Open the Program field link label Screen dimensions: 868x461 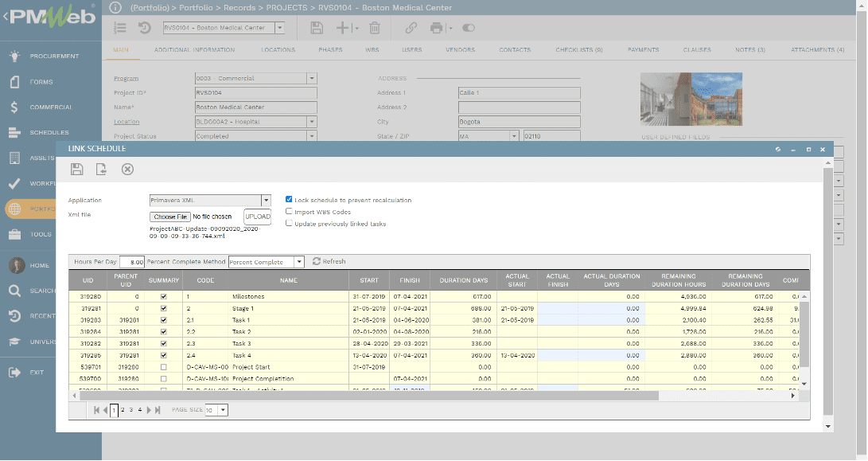tap(127, 79)
